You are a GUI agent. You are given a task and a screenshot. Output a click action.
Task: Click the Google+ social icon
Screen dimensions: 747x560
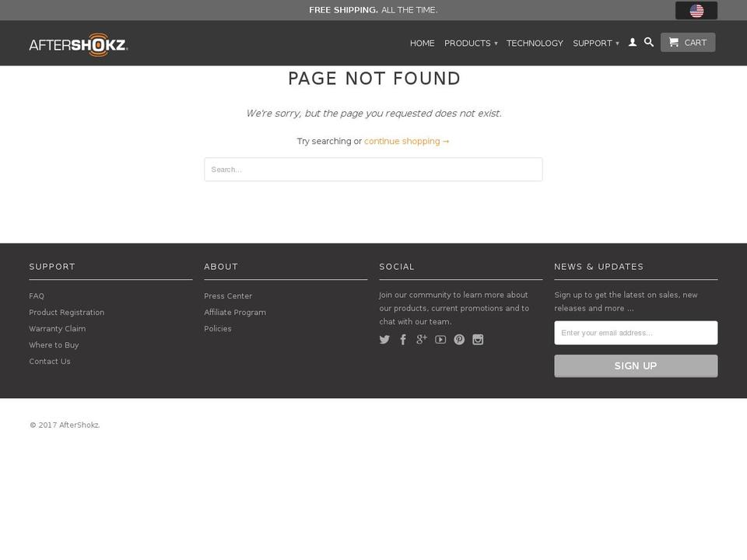(422, 339)
